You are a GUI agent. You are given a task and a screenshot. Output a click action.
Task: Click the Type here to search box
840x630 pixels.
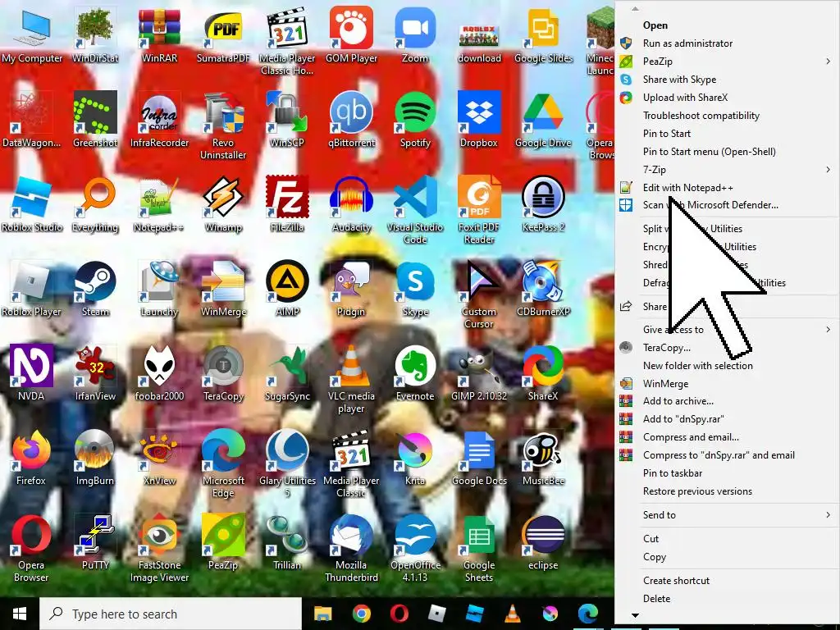171,614
